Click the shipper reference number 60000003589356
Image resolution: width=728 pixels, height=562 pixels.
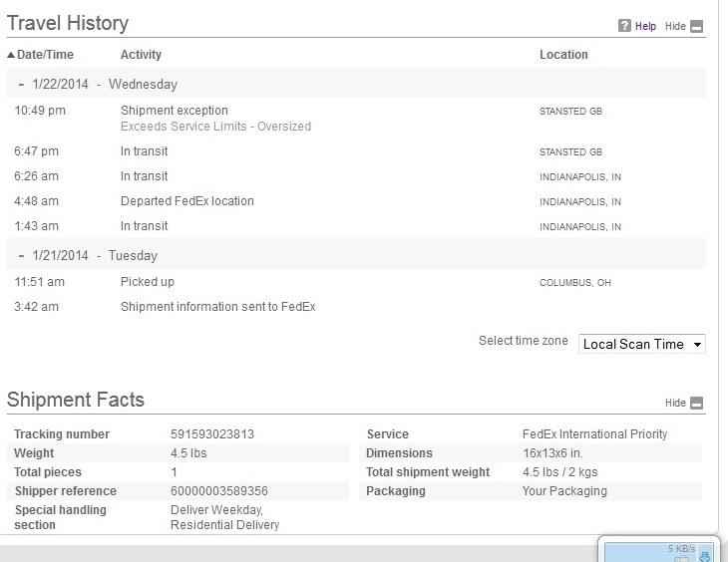point(219,491)
